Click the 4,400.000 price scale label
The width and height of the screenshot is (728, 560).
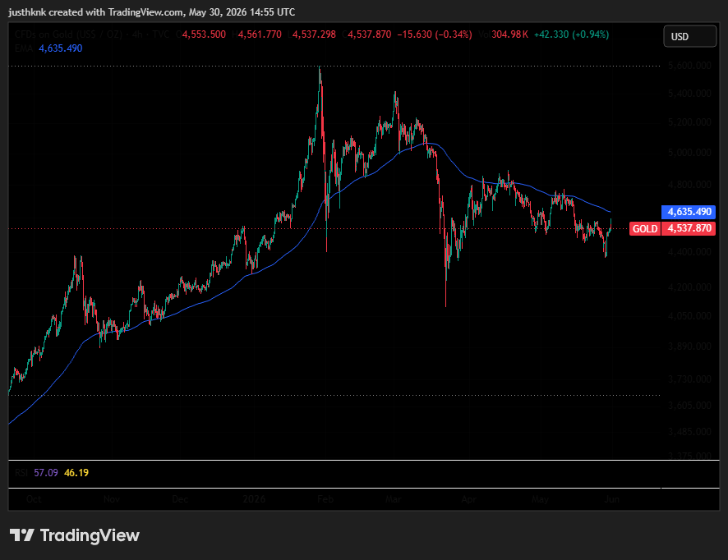(x=689, y=252)
